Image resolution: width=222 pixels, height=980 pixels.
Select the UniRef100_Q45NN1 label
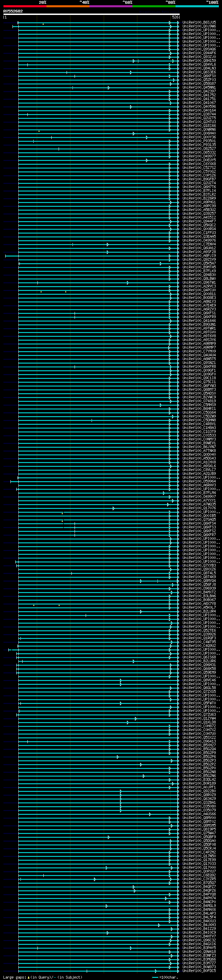click(199, 88)
